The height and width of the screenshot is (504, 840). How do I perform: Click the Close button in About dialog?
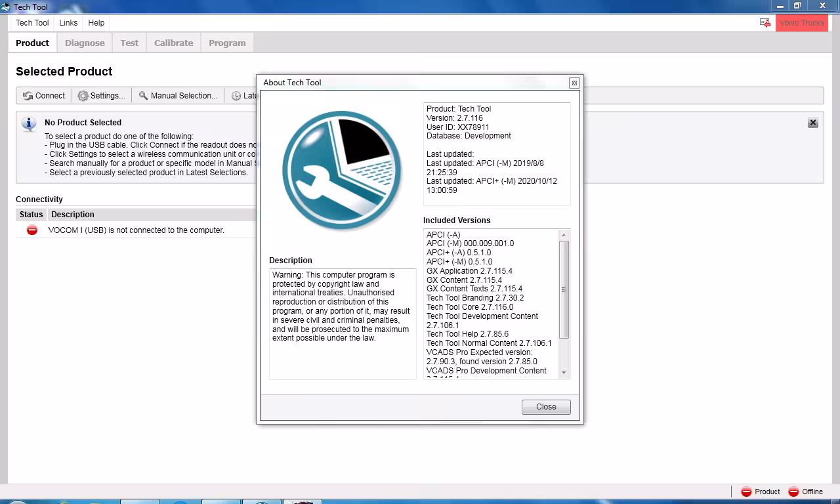point(546,407)
